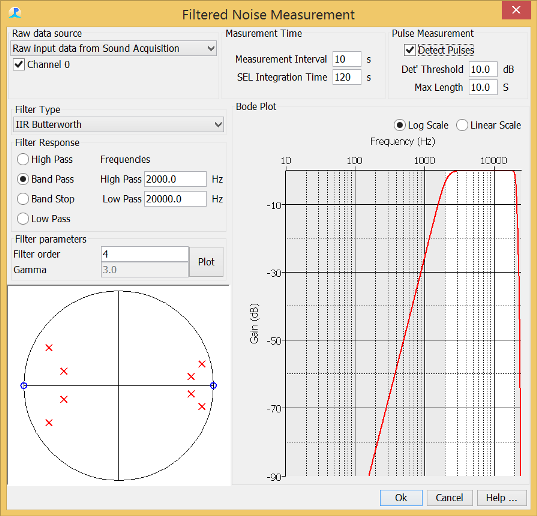Click the application icon in the title bar
The image size is (537, 516).
15,13
